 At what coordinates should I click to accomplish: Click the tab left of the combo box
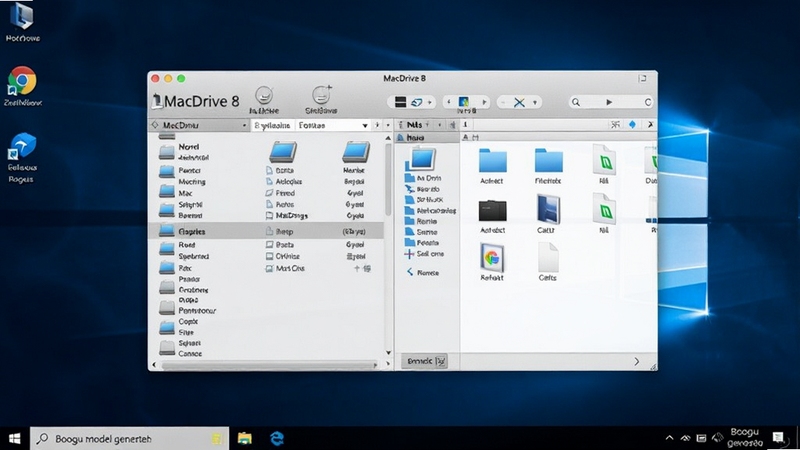click(x=272, y=125)
